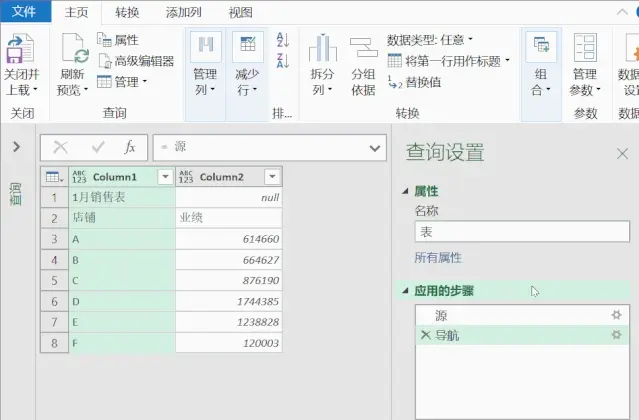Viewport: 639px width, 420px height.
Task: Sort ascending with the A-Z icon
Action: point(282,40)
